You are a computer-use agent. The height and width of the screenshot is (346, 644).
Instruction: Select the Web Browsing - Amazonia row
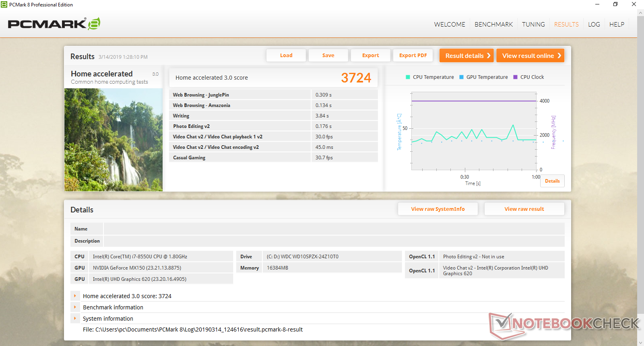tap(273, 105)
